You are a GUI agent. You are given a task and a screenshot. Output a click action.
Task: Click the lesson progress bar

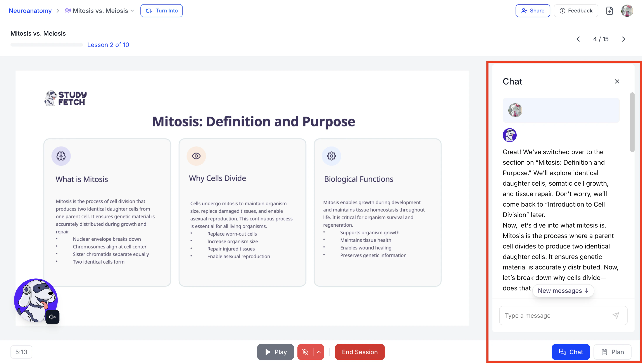47,45
